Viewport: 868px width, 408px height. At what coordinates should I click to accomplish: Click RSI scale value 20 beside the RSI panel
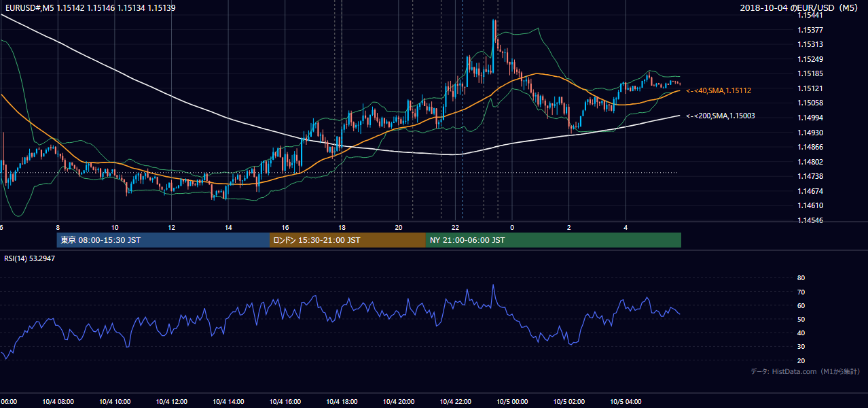(x=801, y=360)
